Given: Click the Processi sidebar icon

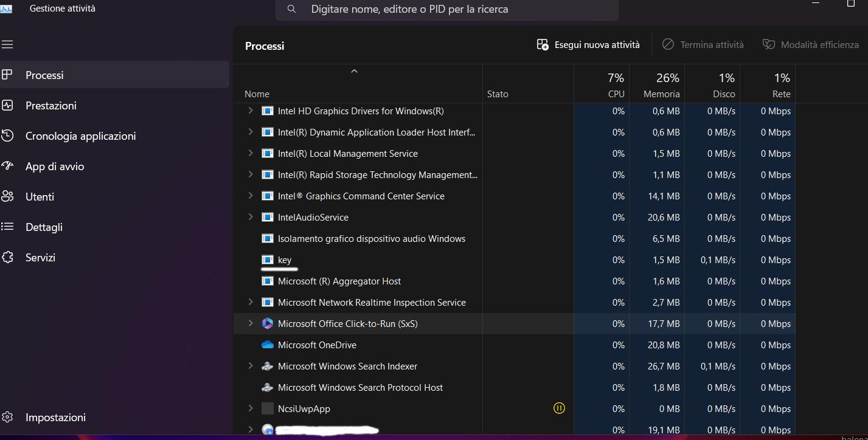Looking at the screenshot, I should click(7, 75).
